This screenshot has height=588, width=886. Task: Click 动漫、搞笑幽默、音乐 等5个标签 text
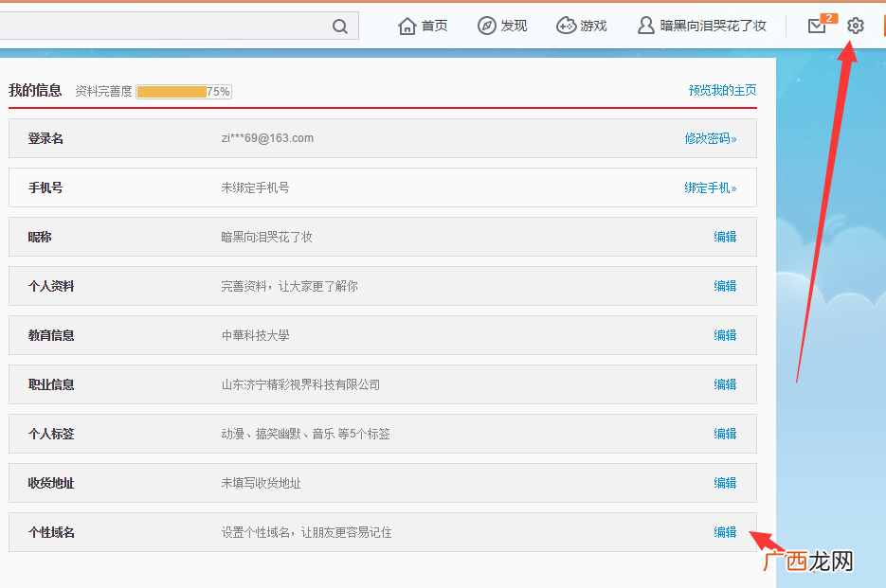coord(305,434)
